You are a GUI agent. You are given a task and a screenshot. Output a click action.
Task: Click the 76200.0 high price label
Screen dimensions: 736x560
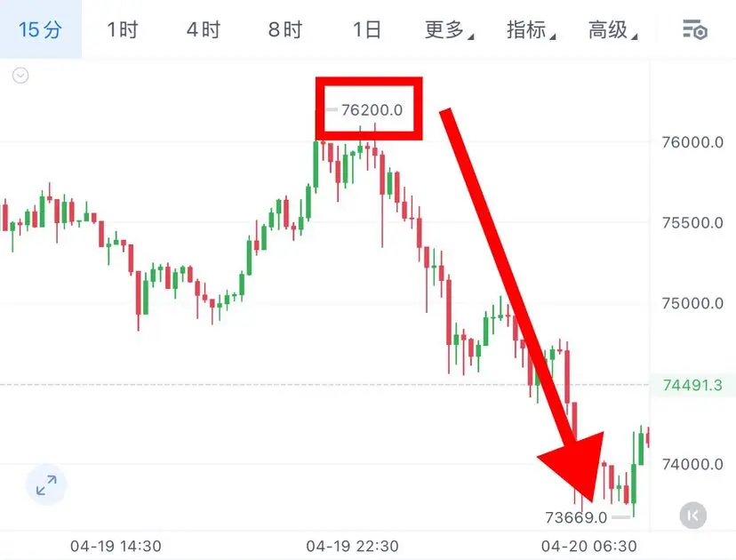pyautogui.click(x=372, y=110)
